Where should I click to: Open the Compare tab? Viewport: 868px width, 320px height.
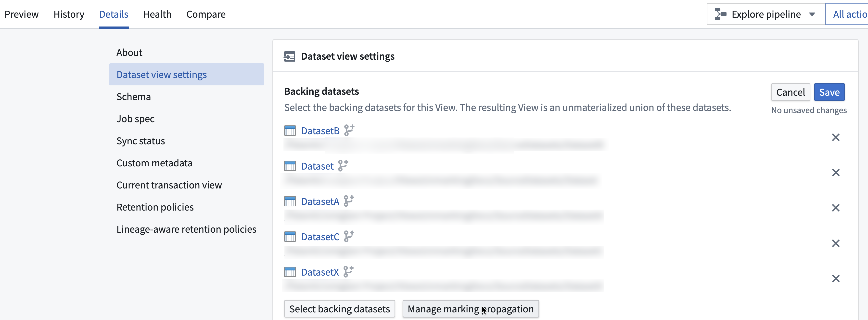click(x=206, y=14)
